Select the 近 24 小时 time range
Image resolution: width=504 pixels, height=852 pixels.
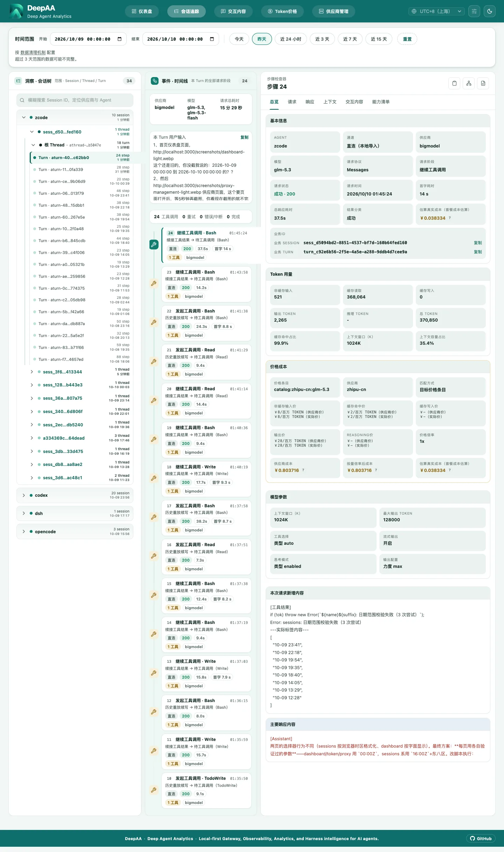click(291, 39)
